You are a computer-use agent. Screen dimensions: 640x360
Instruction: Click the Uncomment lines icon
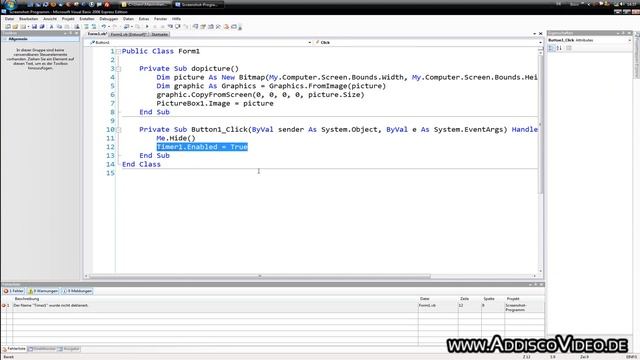point(94,27)
